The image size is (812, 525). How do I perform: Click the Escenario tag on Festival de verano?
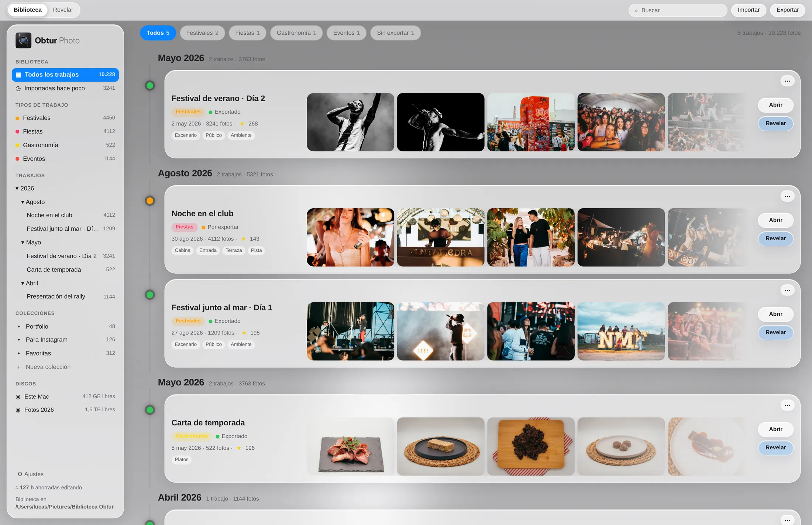pos(186,135)
